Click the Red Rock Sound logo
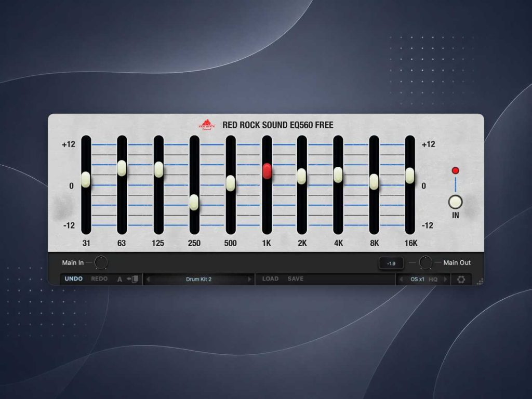 (x=207, y=125)
